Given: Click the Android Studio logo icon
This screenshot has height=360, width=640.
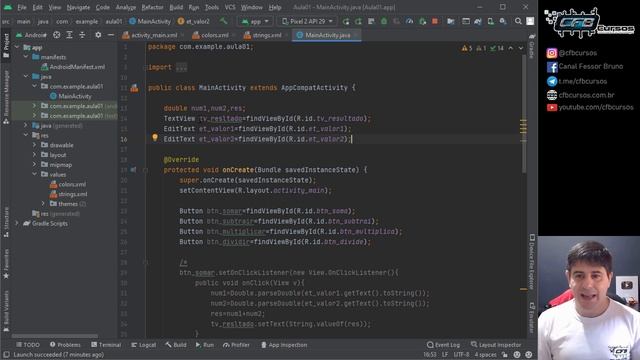Looking at the screenshot, I should point(8,7).
